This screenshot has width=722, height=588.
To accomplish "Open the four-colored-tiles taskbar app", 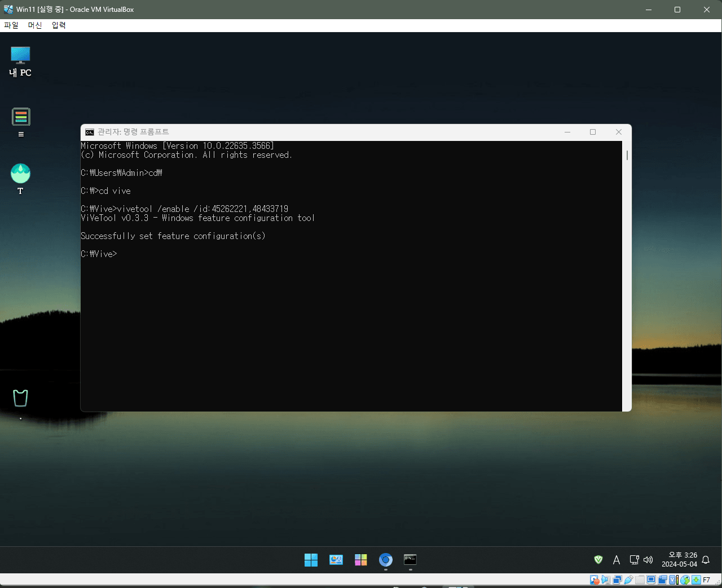I will click(x=361, y=560).
